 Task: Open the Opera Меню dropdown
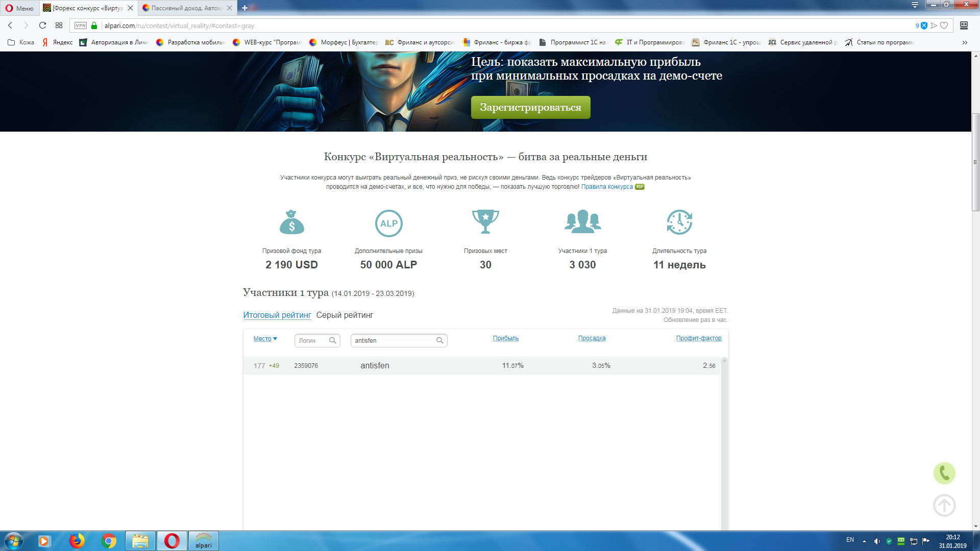(x=19, y=8)
